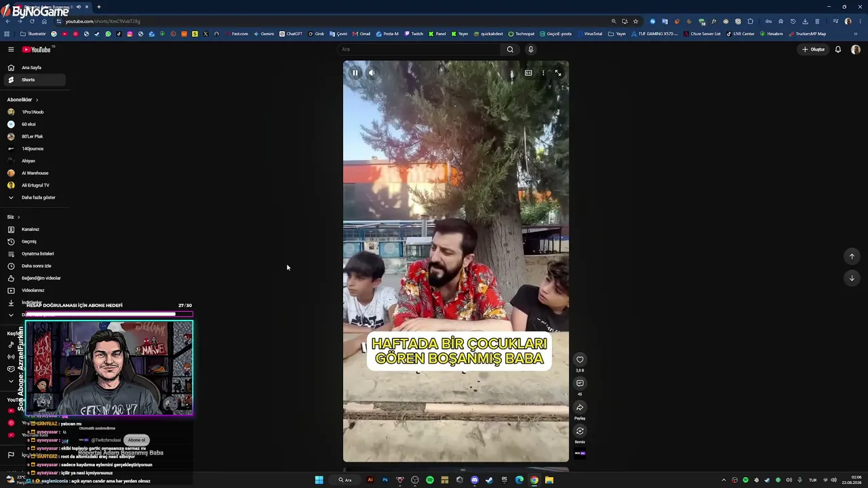Open the Chrome three-dot menu
868x488 pixels.
pos(861,21)
